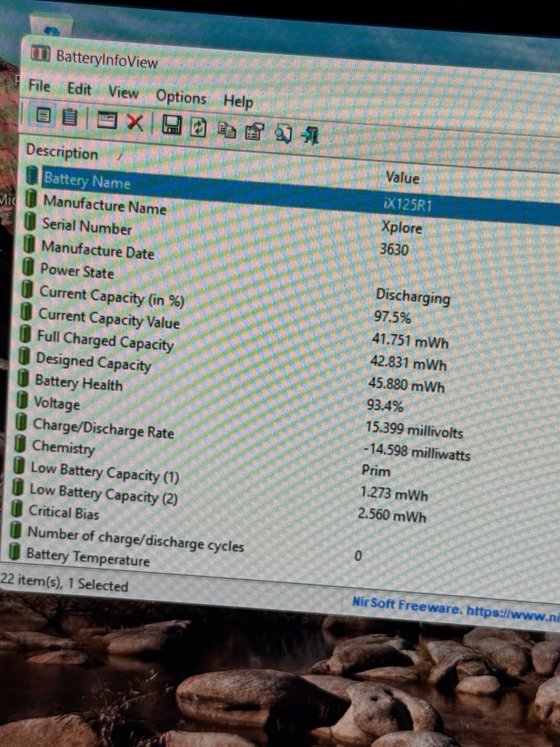
Task: Click the 2.560 mWh value
Action: coord(392,515)
